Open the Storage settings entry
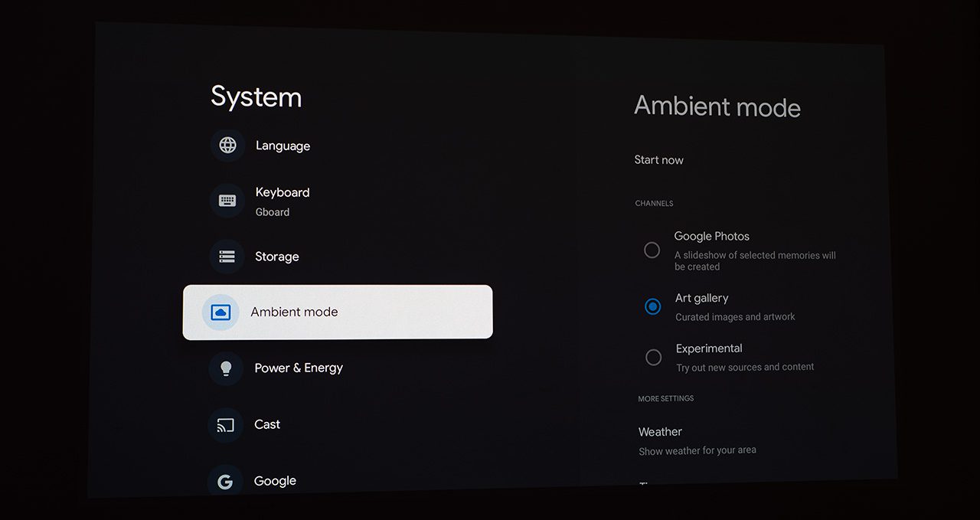The image size is (980, 520). 276,257
